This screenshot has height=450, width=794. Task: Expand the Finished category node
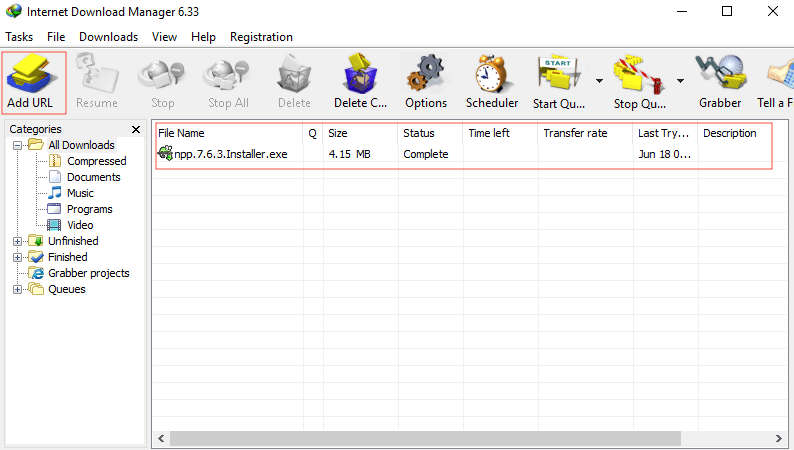tap(17, 257)
